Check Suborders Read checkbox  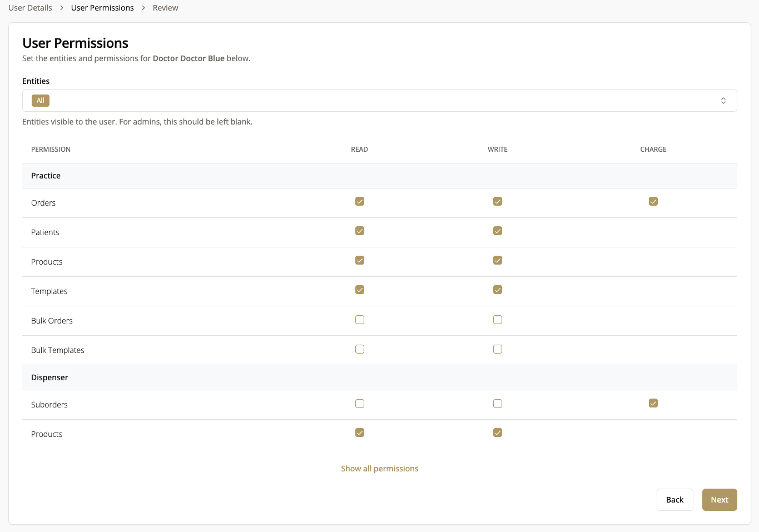coord(360,404)
